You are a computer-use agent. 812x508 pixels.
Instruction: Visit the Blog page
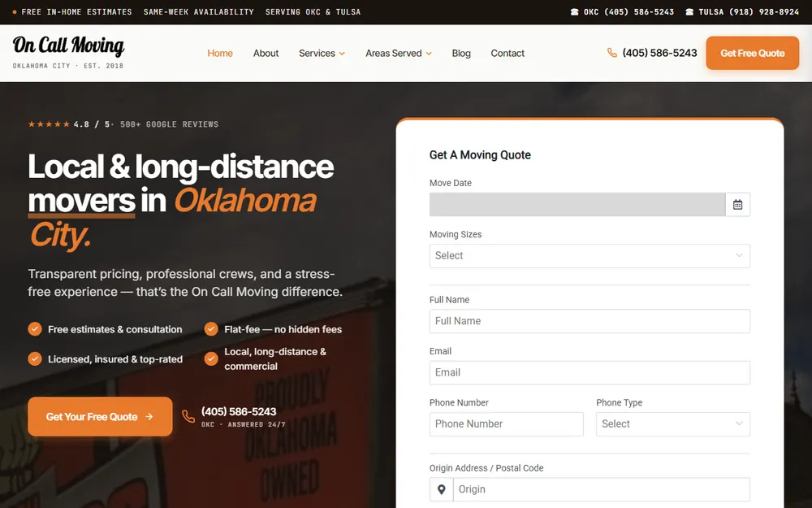(x=461, y=54)
